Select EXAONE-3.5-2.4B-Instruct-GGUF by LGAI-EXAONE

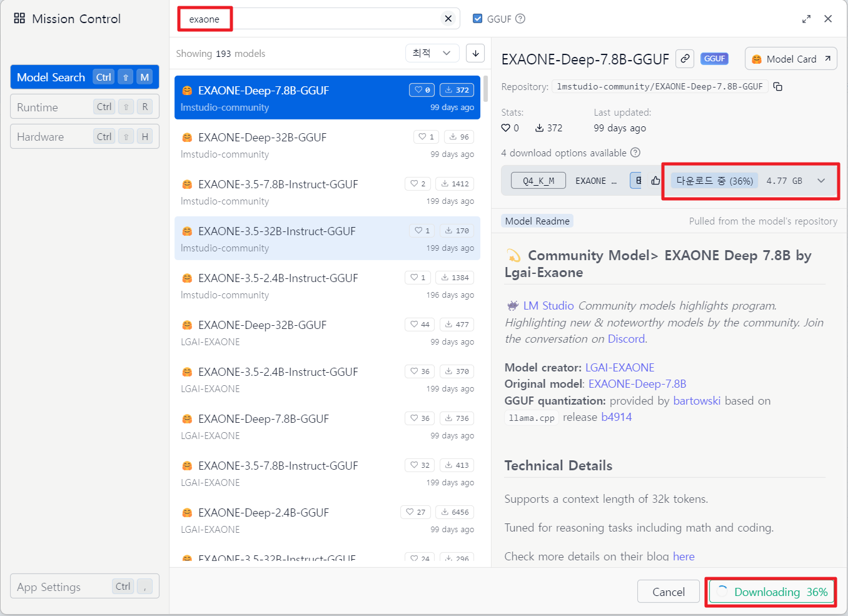(327, 379)
